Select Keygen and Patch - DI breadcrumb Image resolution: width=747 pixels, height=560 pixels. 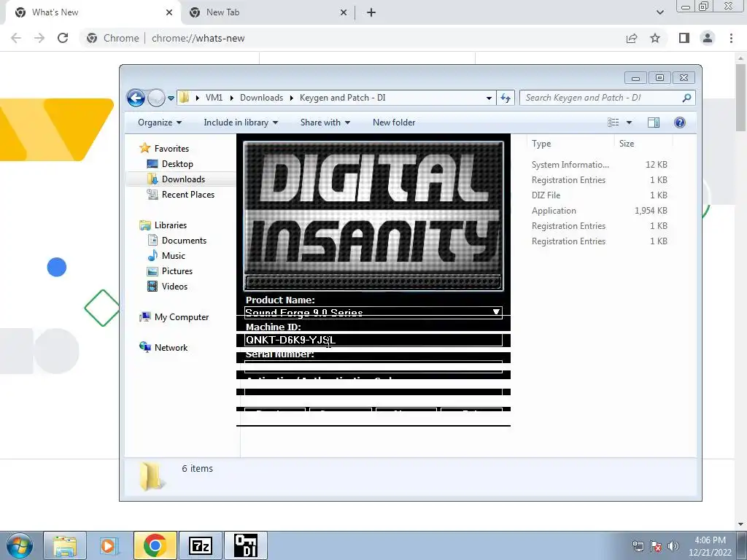(343, 98)
